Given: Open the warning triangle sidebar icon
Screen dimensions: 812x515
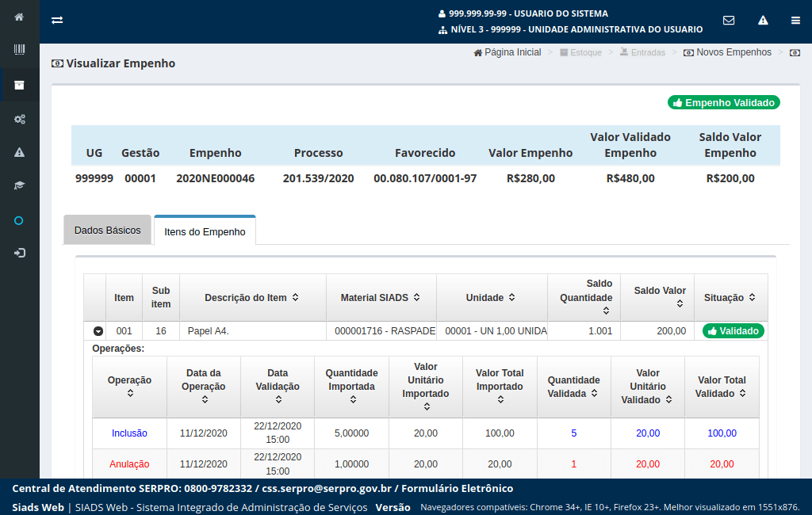Looking at the screenshot, I should point(19,152).
